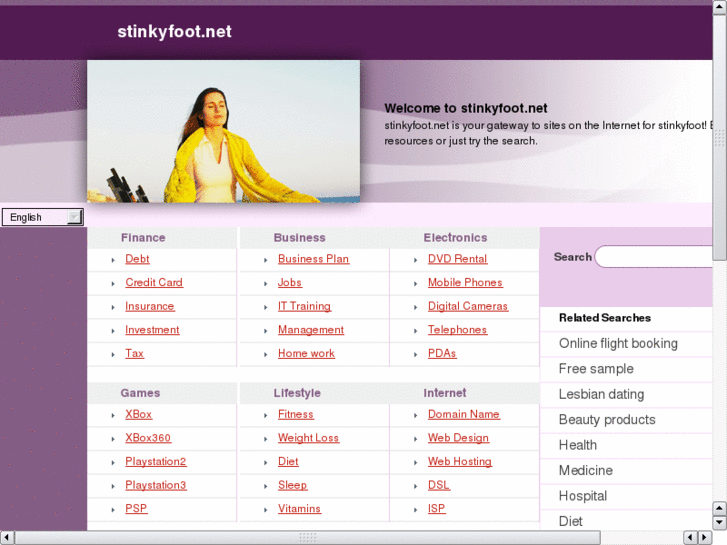Open the ISP link

436,509
